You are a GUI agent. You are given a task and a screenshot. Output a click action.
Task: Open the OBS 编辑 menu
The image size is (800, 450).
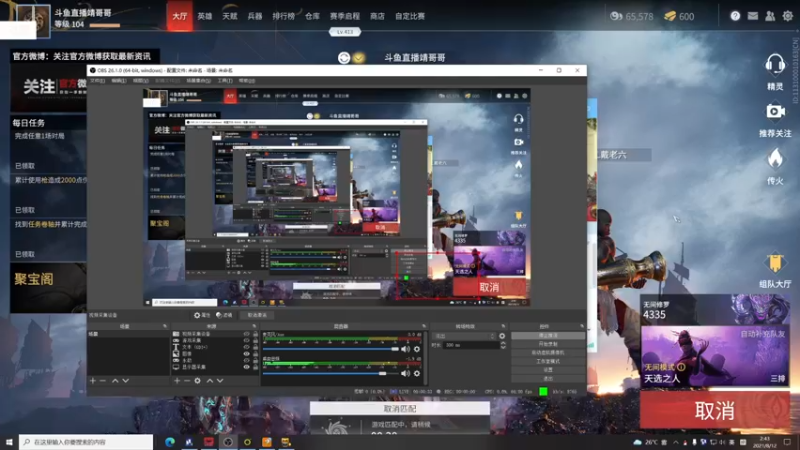click(x=119, y=81)
